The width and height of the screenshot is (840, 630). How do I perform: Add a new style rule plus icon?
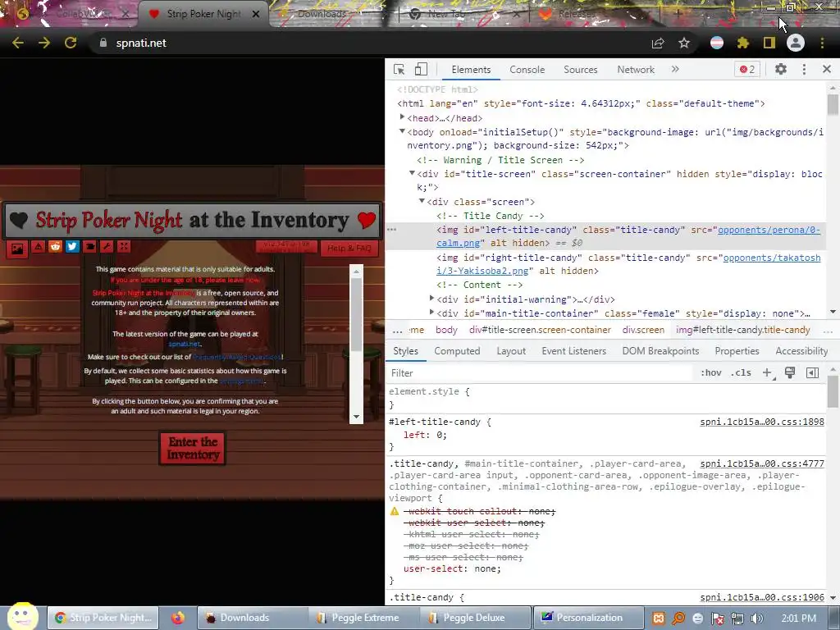767,373
